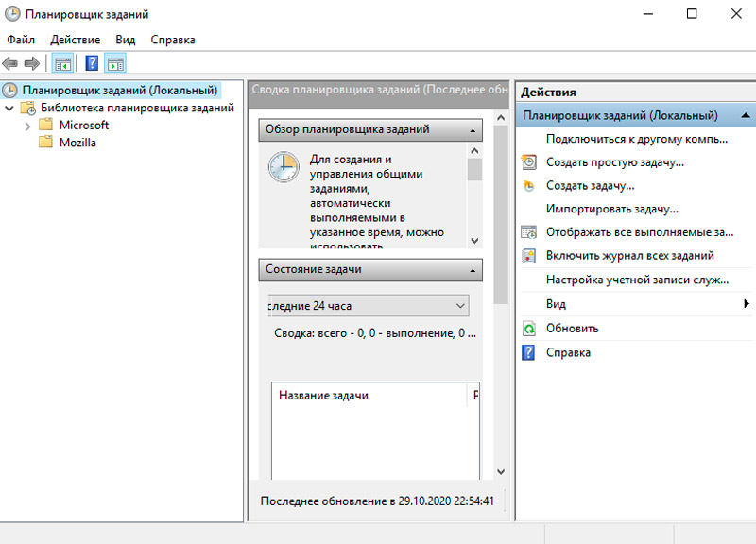Open the Справка menu in menu bar
The height and width of the screenshot is (544, 756).
pos(173,40)
